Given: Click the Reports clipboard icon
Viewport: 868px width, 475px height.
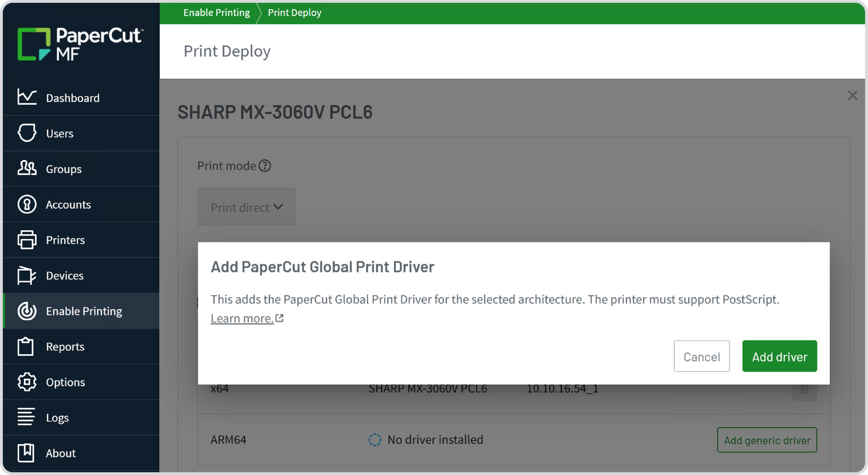Looking at the screenshot, I should pos(25,346).
